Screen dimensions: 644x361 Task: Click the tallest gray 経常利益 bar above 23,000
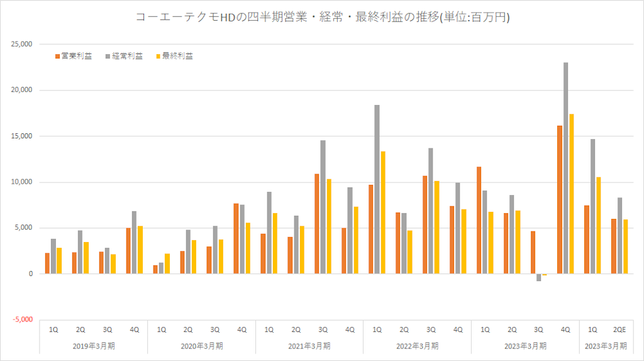[565, 168]
